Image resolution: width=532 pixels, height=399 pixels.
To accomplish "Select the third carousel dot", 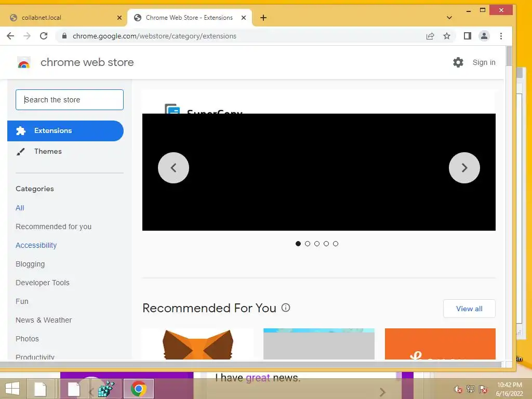I will (317, 244).
